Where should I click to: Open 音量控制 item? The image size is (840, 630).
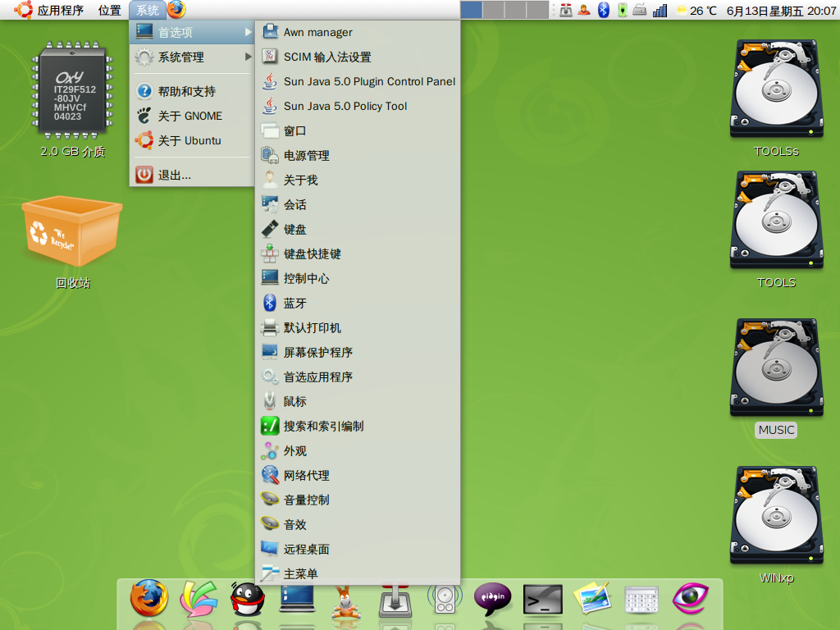pyautogui.click(x=358, y=500)
